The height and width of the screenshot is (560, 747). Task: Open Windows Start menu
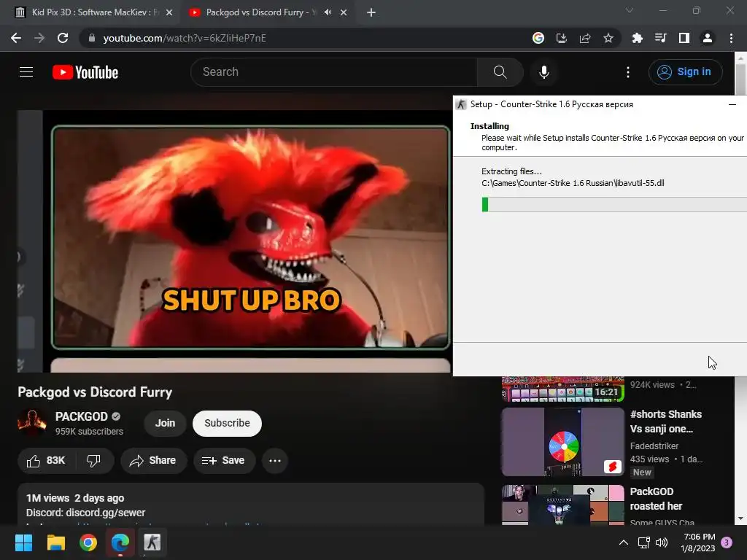23,542
